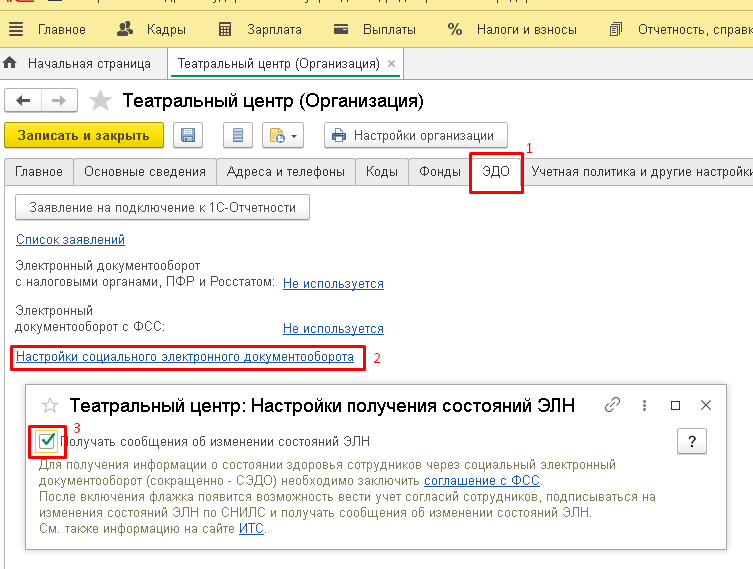This screenshot has height=569, width=753.
Task: Add the ЭЛН settings dialog to favorites
Action: 50,405
